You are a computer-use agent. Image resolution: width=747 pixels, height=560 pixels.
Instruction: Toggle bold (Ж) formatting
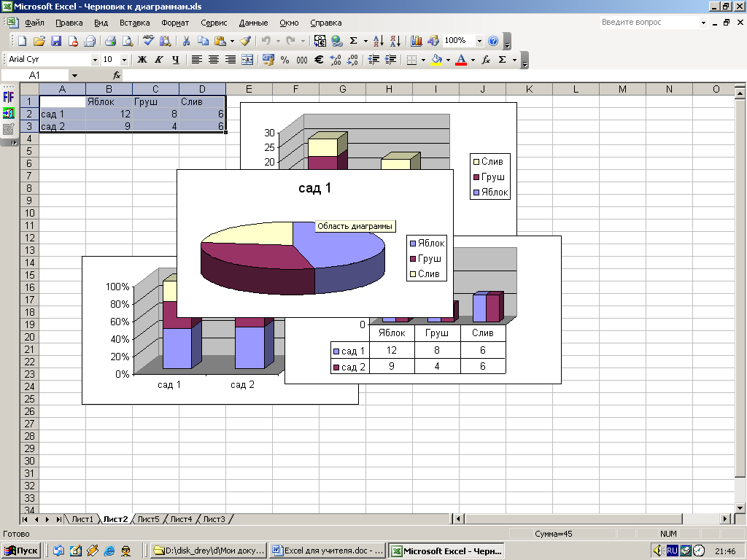[142, 60]
